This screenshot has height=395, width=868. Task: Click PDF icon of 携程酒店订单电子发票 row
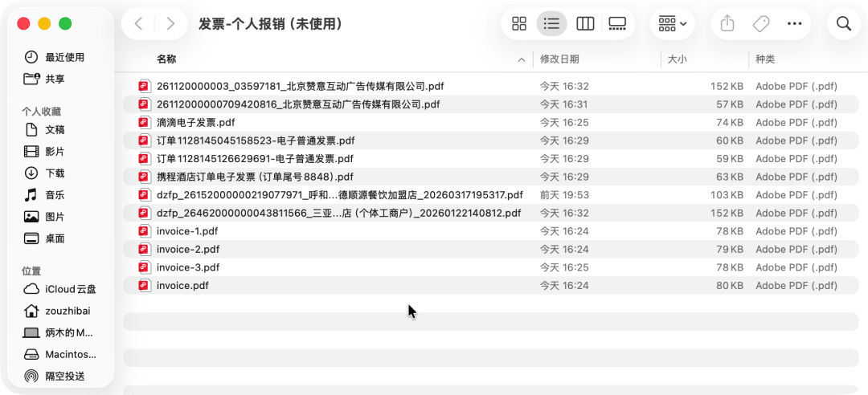145,177
